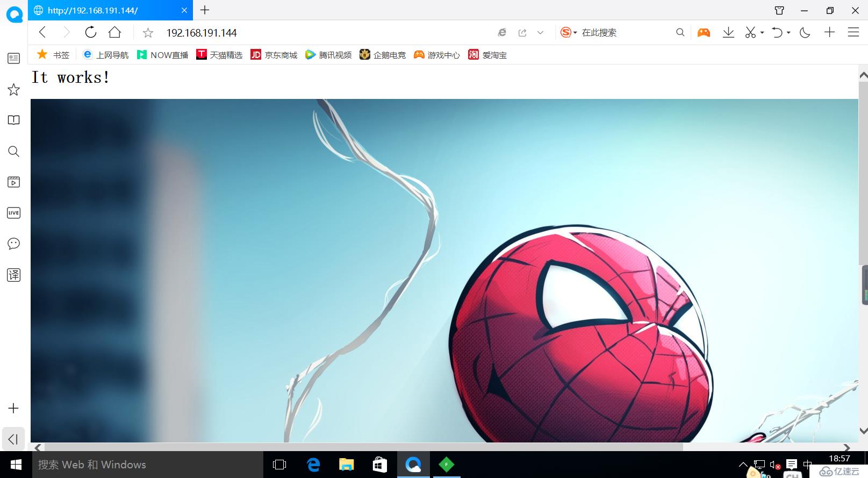
Task: Open Task View on the taskbar
Action: [279, 465]
